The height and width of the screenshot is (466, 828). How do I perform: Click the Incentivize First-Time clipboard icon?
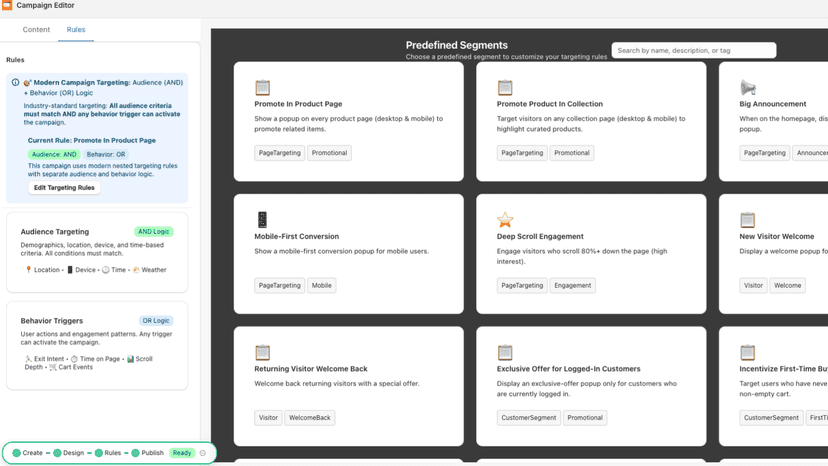(748, 352)
